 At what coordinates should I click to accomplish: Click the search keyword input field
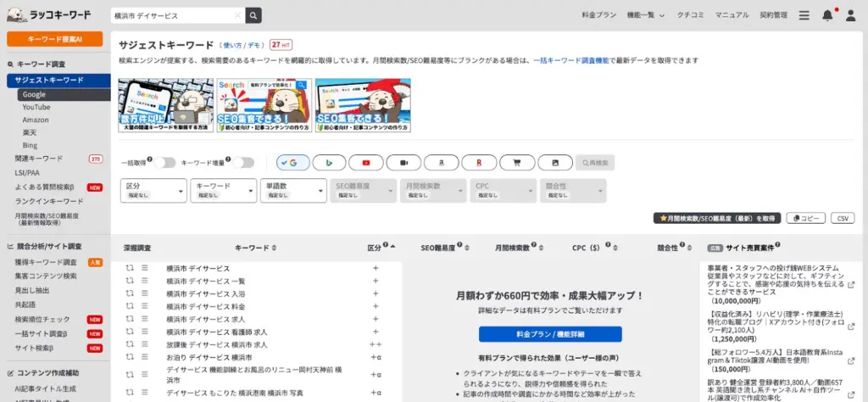tap(178, 15)
